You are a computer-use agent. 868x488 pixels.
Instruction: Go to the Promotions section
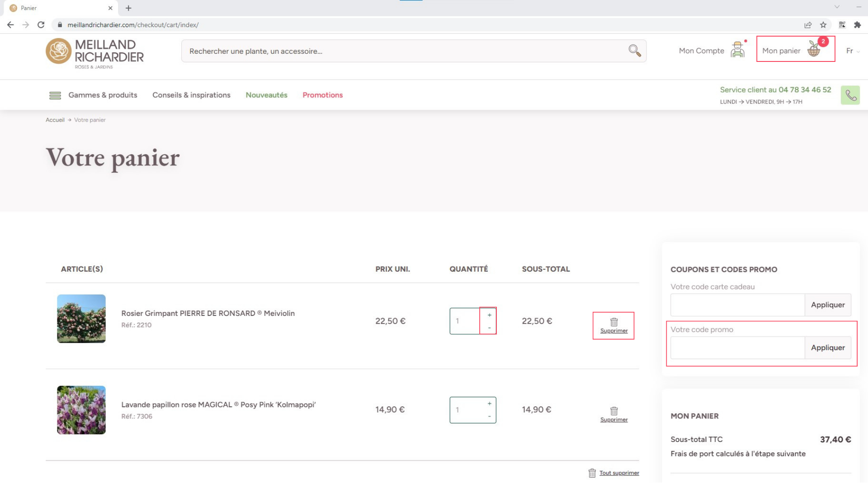[x=322, y=95]
